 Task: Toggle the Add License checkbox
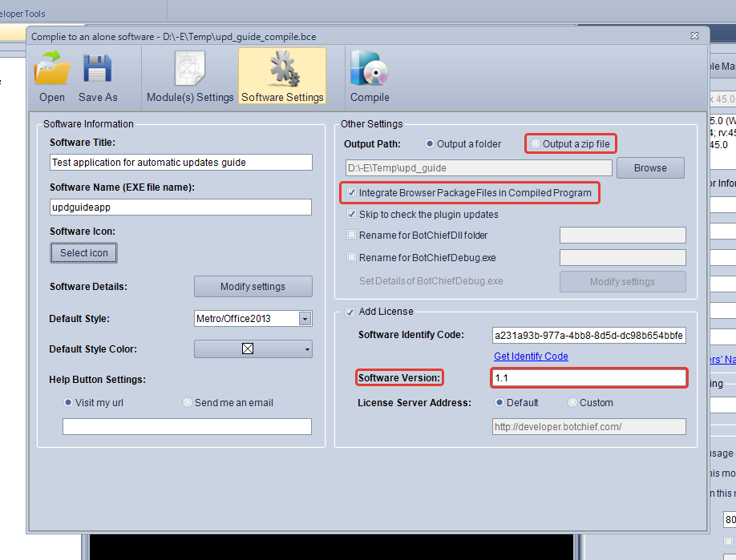(x=349, y=311)
